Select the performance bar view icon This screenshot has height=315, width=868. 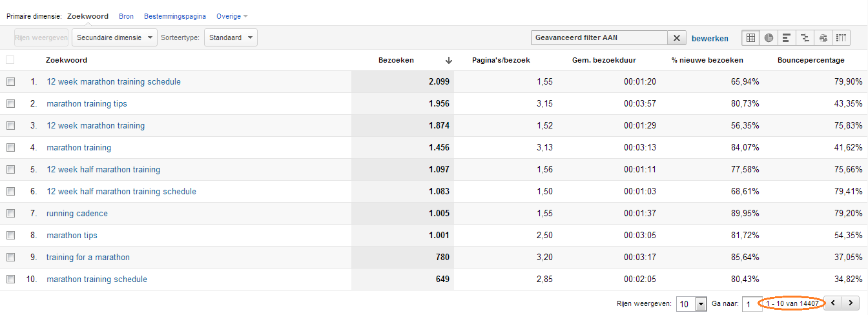[x=787, y=38]
